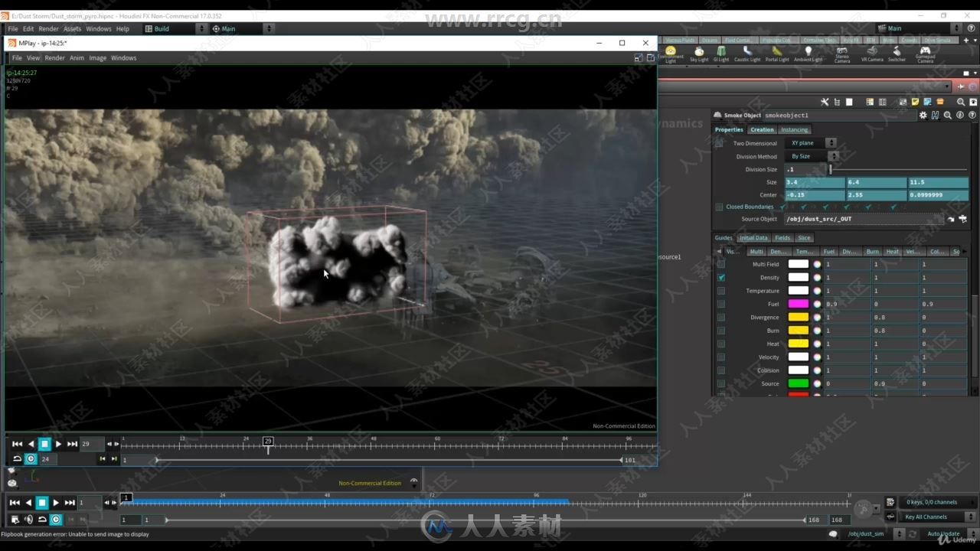Select the Caustic Light shelf tool
This screenshot has width=980, height=551.
pyautogui.click(x=747, y=54)
